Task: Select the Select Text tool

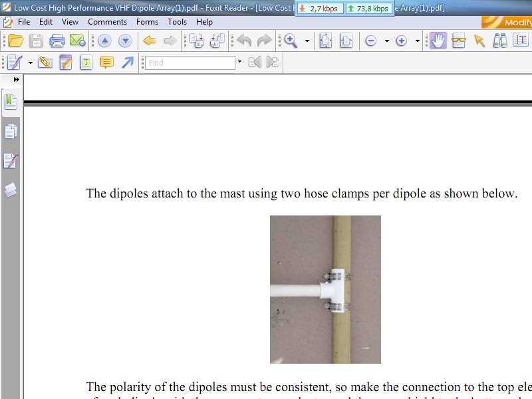Action: pyautogui.click(x=521, y=41)
